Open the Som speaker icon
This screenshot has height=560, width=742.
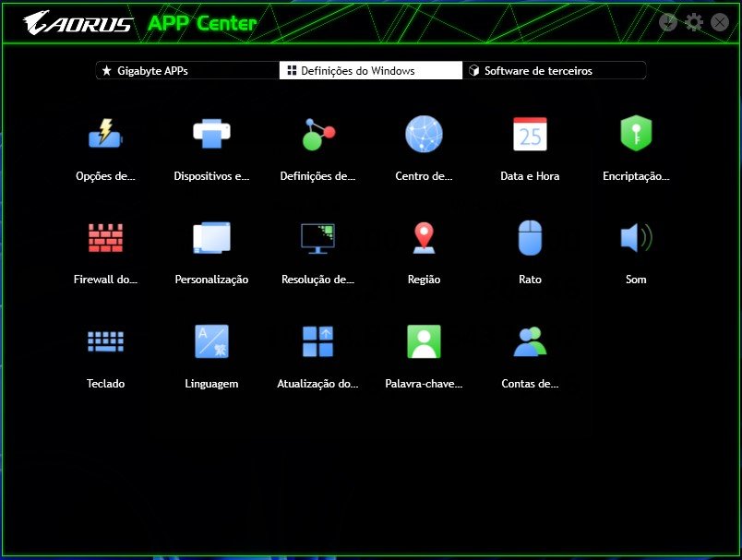[x=636, y=238]
